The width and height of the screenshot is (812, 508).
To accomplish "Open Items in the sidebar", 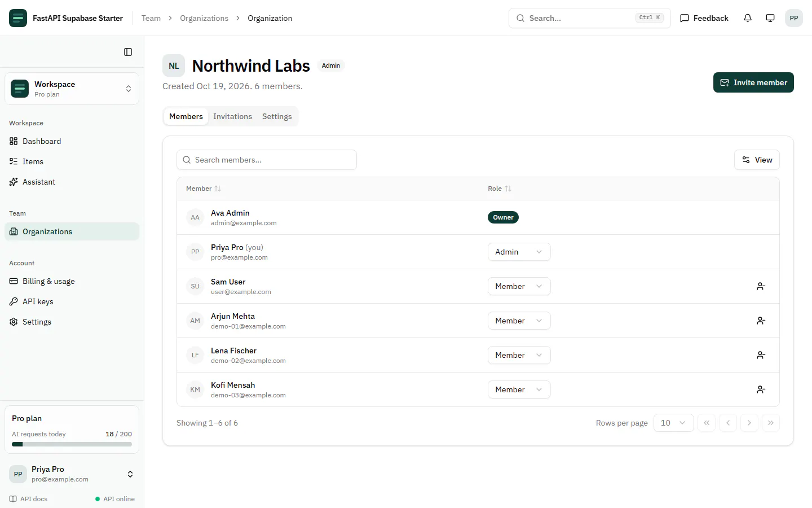I will click(72, 161).
